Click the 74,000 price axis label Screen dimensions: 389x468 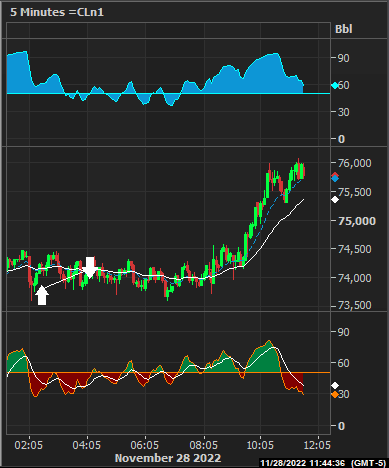[354, 278]
